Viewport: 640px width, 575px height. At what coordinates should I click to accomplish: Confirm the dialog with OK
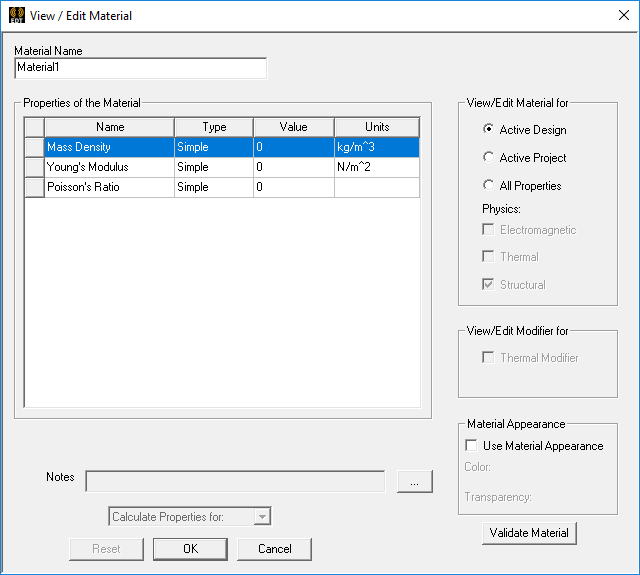coord(190,549)
